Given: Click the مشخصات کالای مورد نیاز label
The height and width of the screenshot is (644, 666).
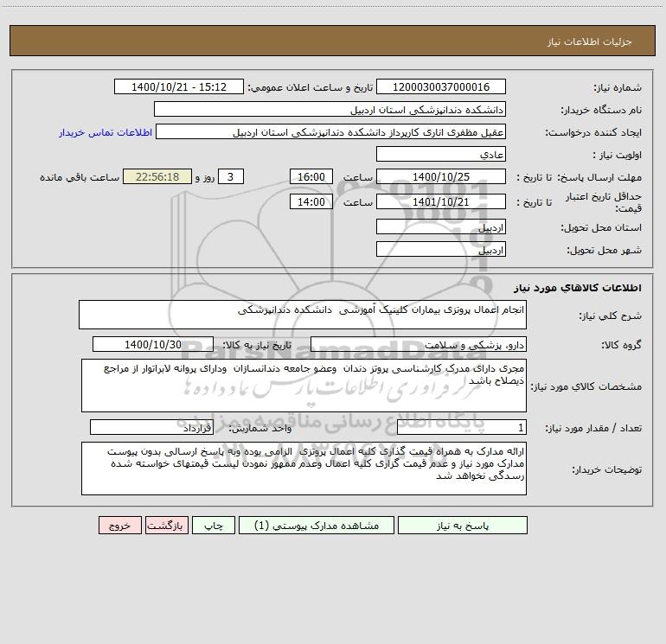Looking at the screenshot, I should 587,386.
